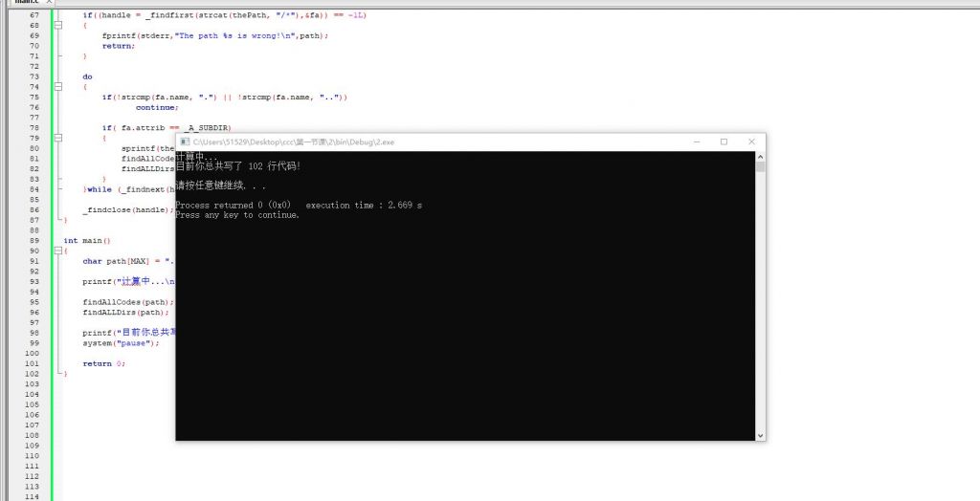This screenshot has height=501, width=980.
Task: Place cursor on the 'return 0;' line
Action: [103, 363]
